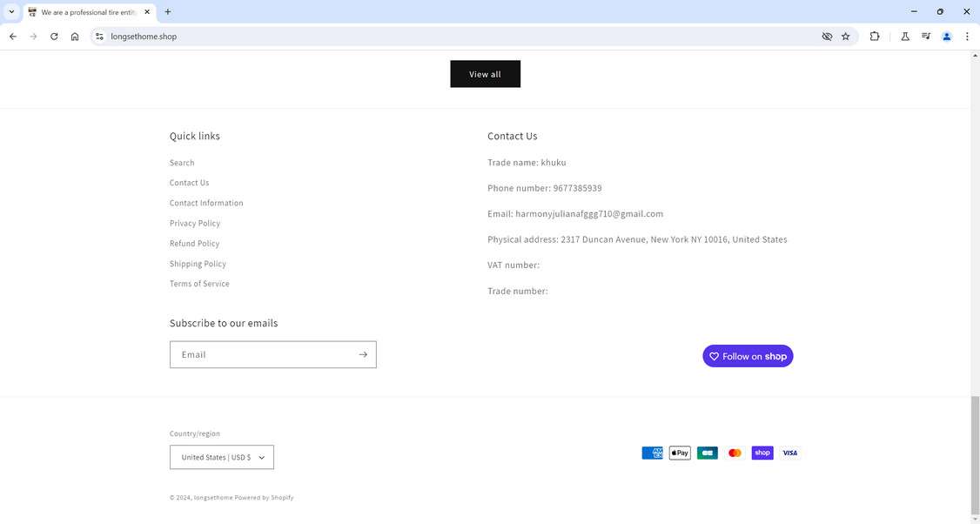This screenshot has width=980, height=524.
Task: Click the Apple Pay payment icon
Action: pos(680,453)
